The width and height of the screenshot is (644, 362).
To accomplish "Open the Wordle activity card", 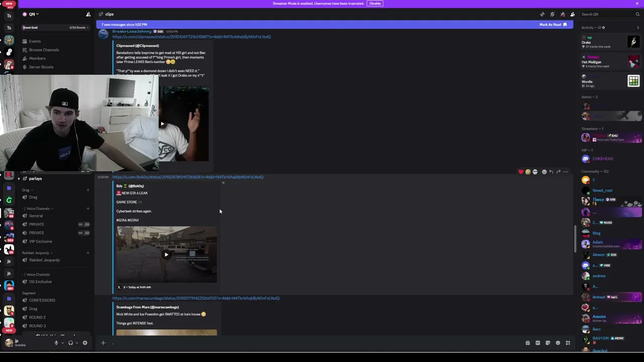I will (x=611, y=81).
